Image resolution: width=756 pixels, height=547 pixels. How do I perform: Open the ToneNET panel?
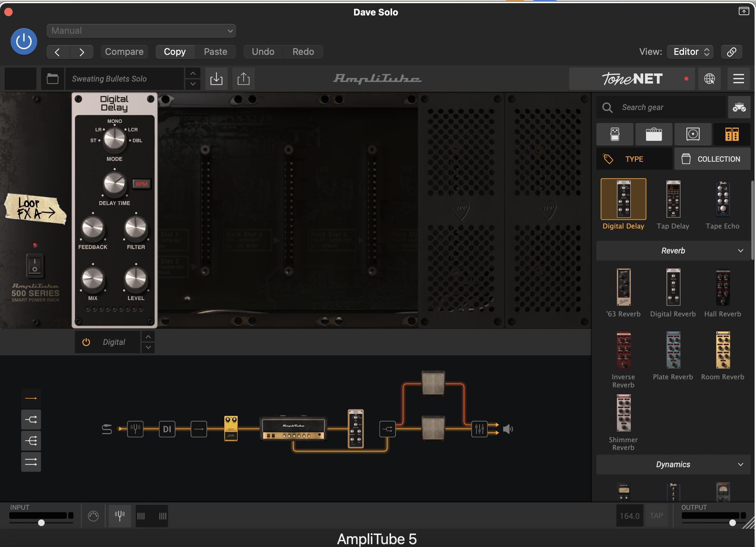(x=632, y=79)
